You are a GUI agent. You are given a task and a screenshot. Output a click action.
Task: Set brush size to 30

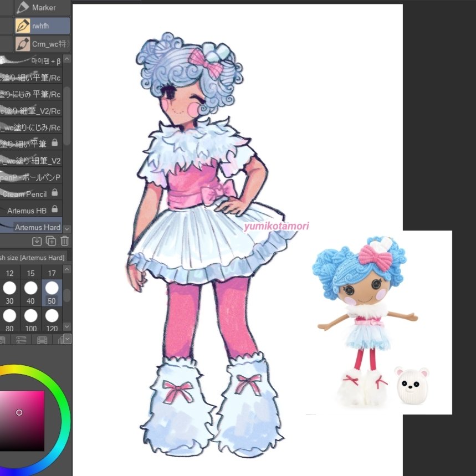[x=10, y=293]
